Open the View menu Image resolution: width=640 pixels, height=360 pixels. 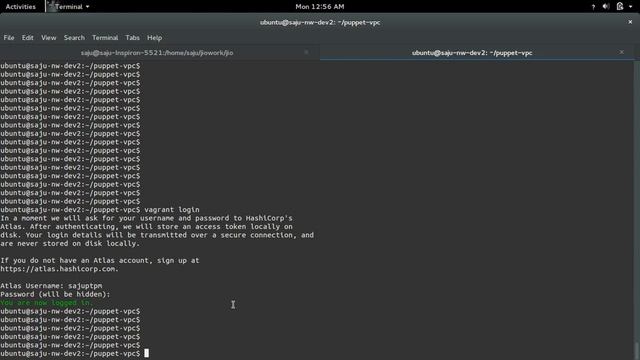tap(49, 38)
